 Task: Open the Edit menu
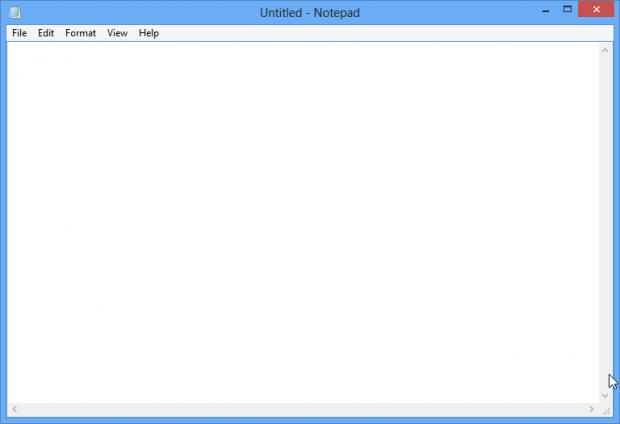point(46,33)
